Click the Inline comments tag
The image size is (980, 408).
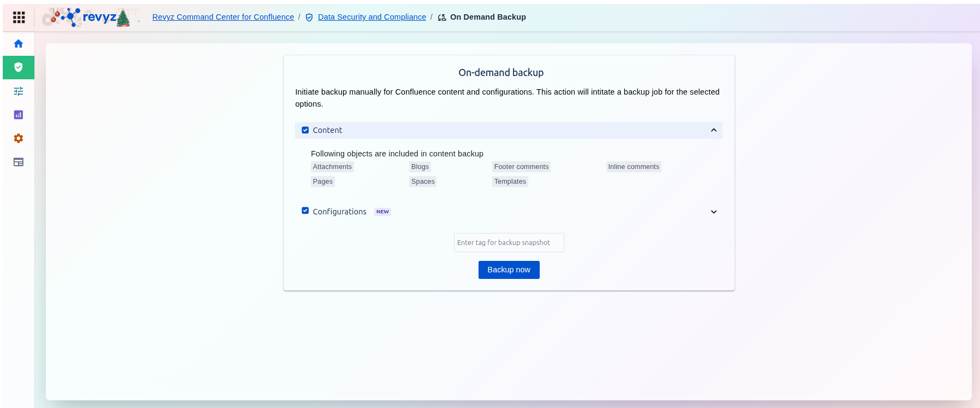pyautogui.click(x=633, y=167)
